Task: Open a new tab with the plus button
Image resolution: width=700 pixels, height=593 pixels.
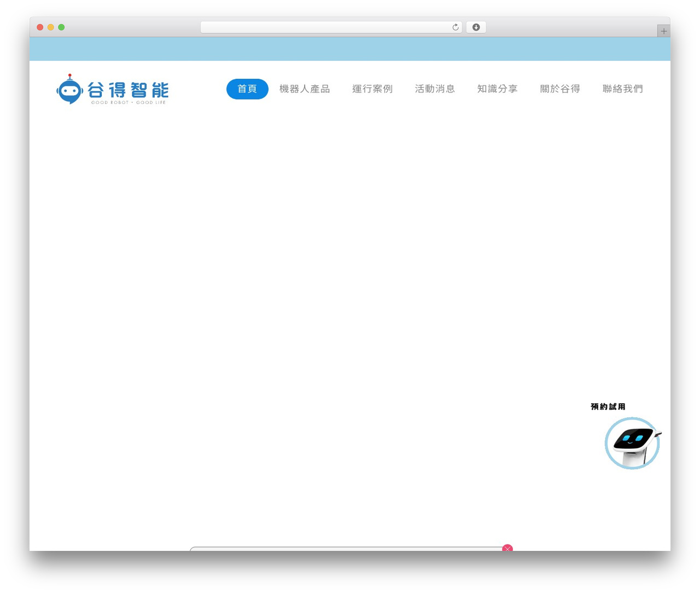Action: [663, 31]
